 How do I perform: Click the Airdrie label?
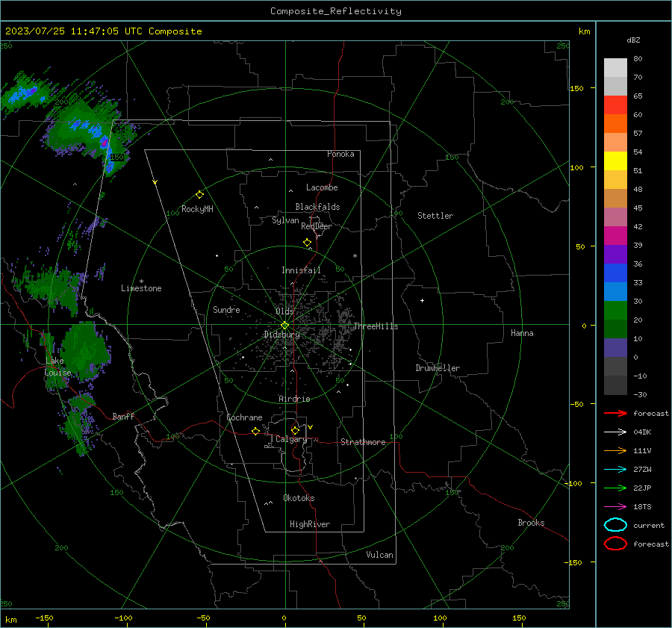[x=294, y=399]
